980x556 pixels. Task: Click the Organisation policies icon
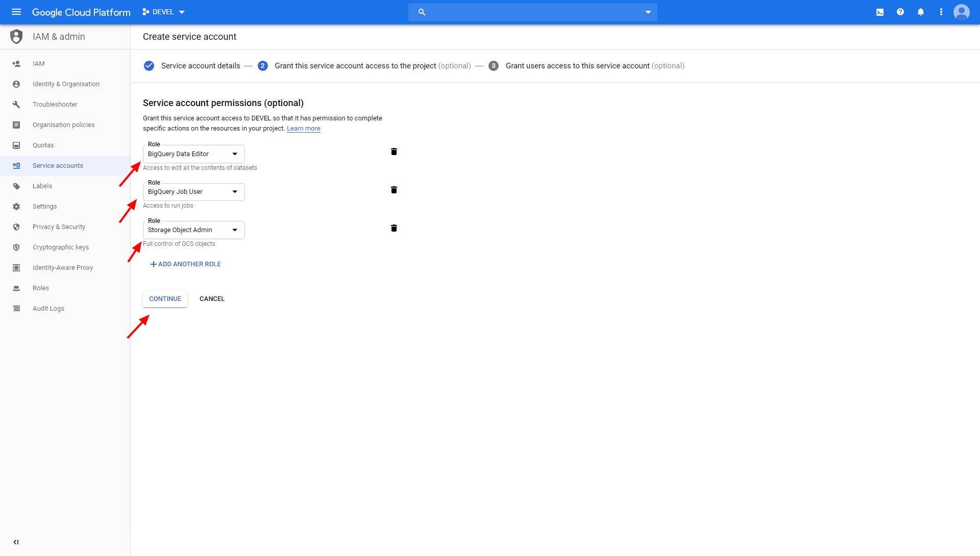coord(16,125)
